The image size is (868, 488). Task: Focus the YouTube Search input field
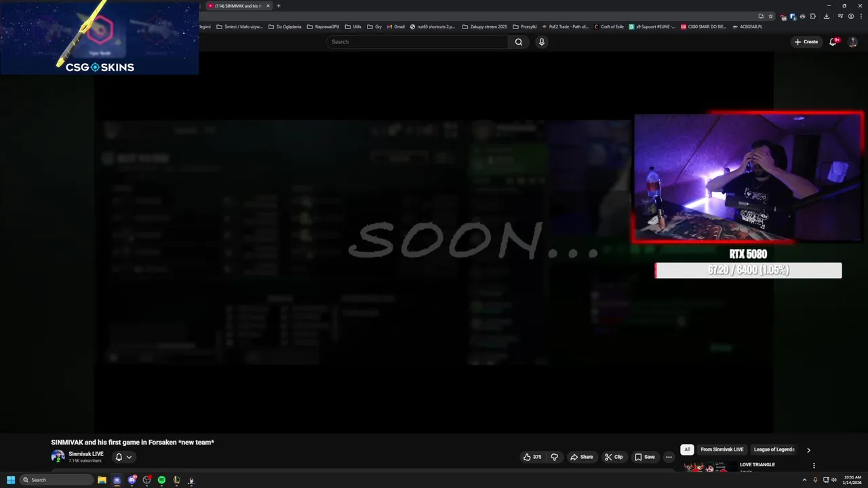[417, 42]
